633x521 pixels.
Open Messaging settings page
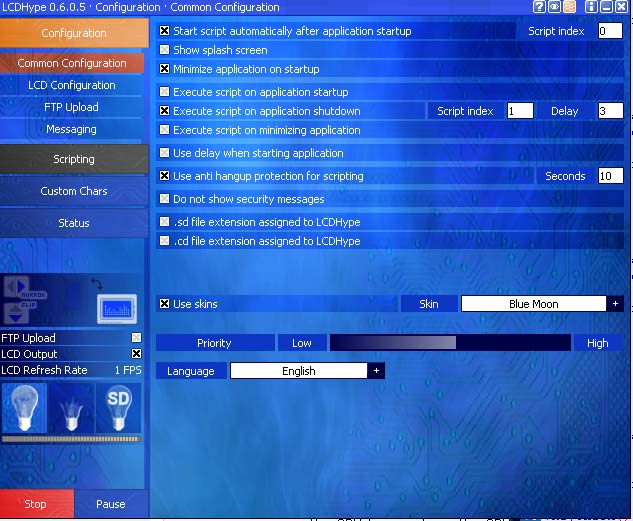click(72, 129)
